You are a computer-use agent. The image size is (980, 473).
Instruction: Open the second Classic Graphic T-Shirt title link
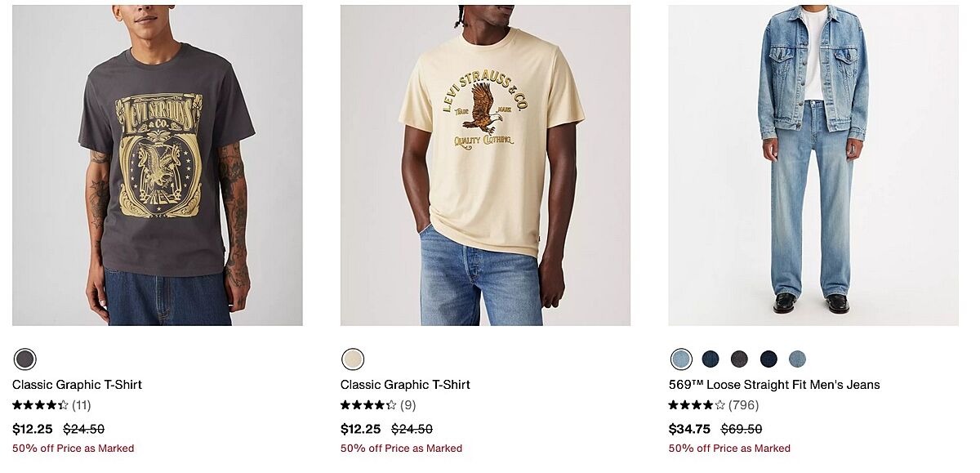[405, 385]
